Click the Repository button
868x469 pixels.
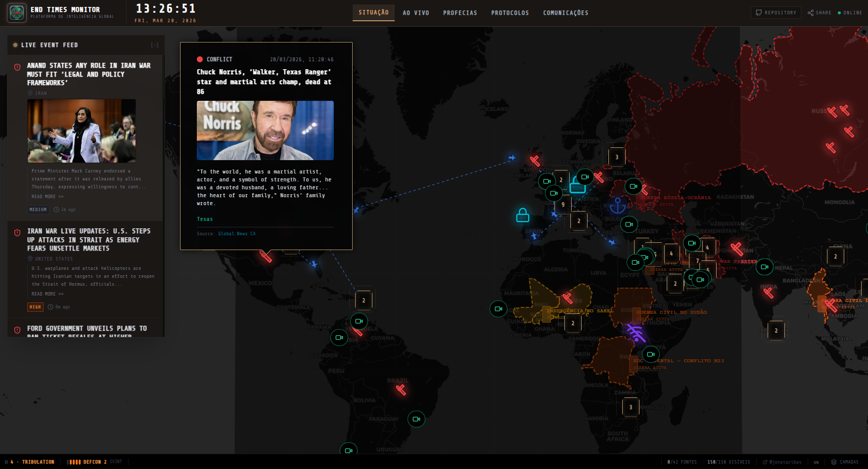776,13
